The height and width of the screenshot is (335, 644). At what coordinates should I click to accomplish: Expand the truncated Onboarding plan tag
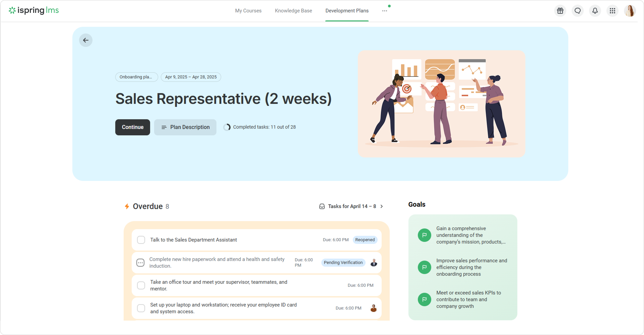pyautogui.click(x=136, y=77)
